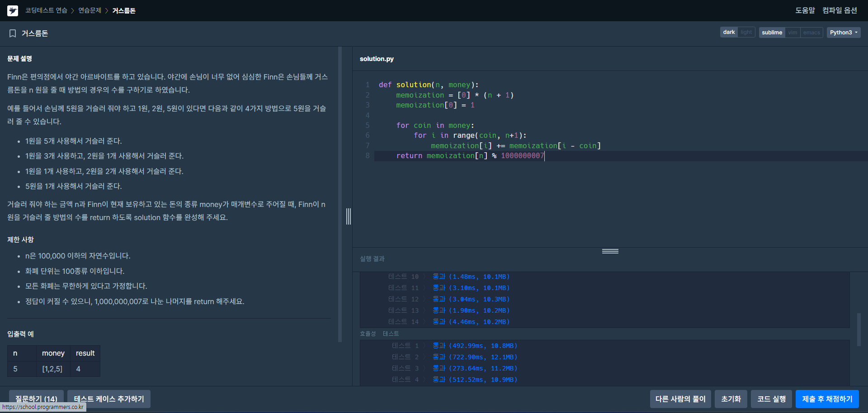
Task: Click 질문하기 (14) button
Action: (x=36, y=399)
